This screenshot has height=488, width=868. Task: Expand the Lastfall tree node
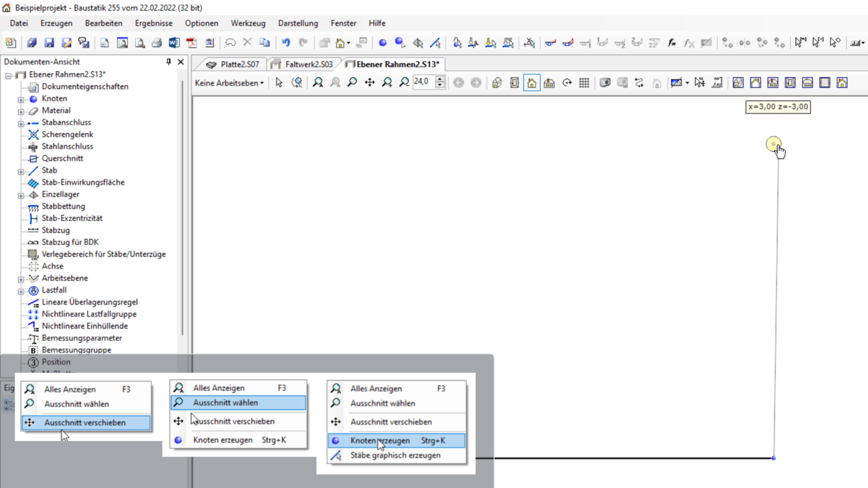(21, 291)
